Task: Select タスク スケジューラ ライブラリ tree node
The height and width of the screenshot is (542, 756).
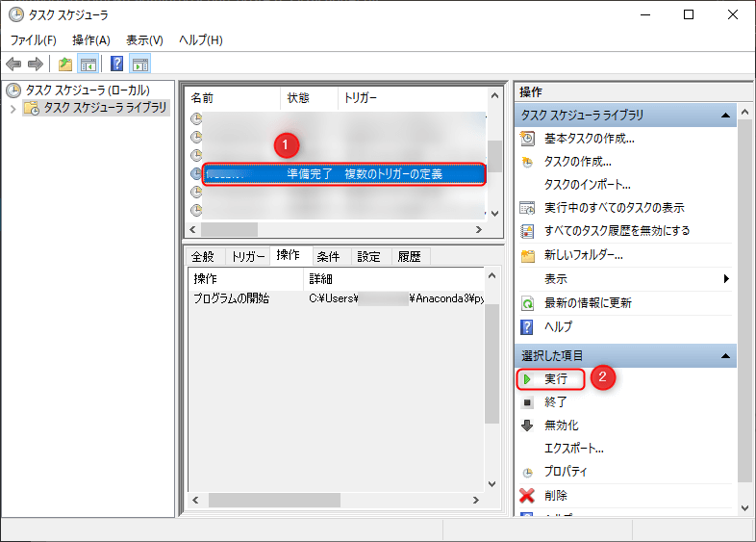Action: click(105, 108)
